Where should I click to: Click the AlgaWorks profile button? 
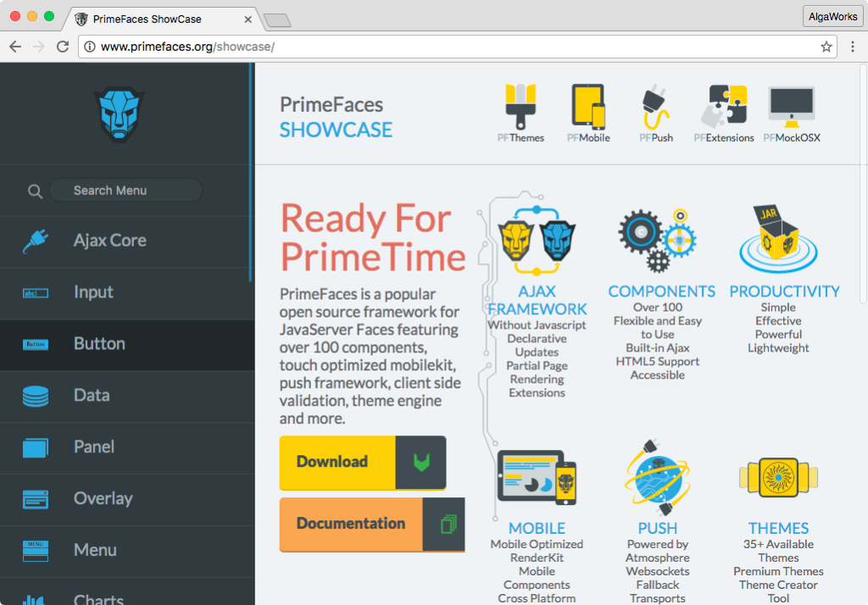tap(832, 17)
